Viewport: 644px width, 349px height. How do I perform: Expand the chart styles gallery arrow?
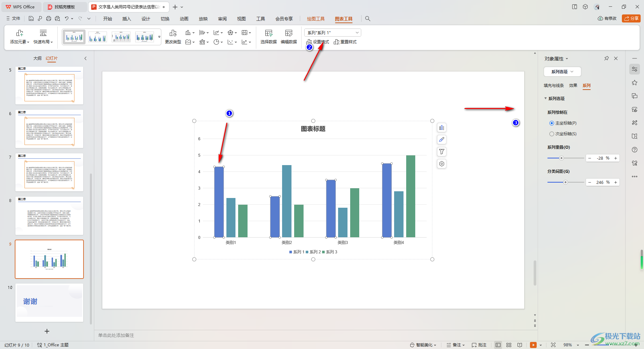pos(159,37)
